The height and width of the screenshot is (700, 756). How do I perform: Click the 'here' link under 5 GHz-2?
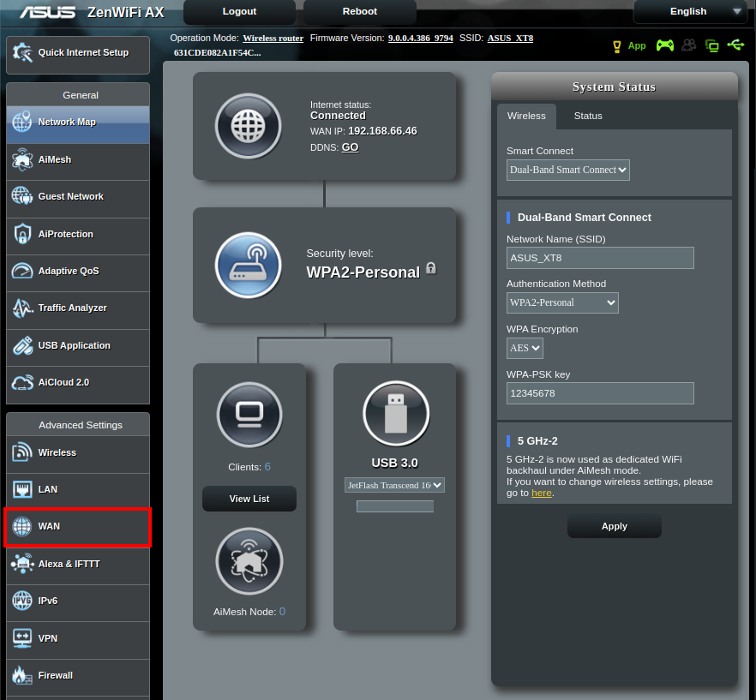542,493
